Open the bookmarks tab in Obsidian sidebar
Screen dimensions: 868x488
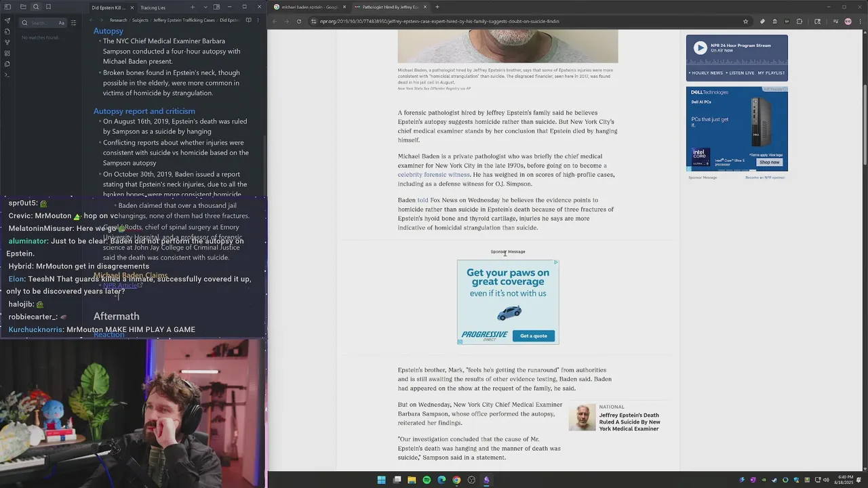coord(48,7)
